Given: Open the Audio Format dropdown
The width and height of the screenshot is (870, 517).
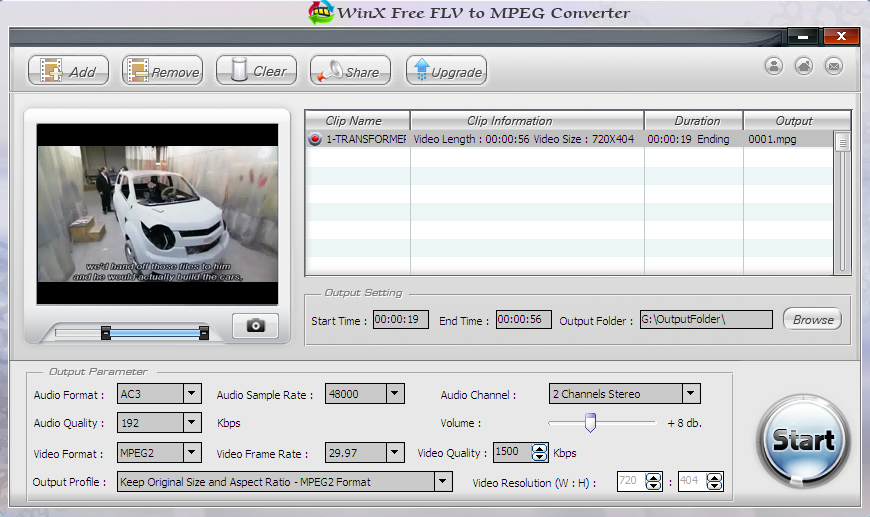Looking at the screenshot, I should tap(191, 394).
